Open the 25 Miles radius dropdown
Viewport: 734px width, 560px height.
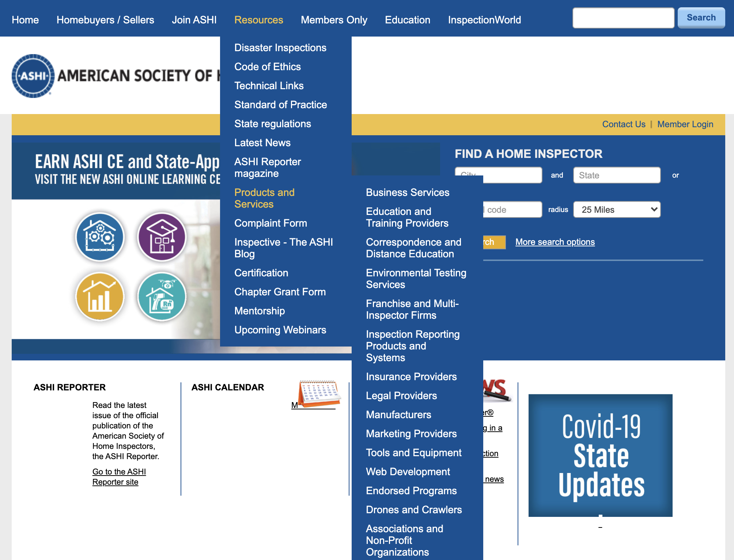coord(617,209)
